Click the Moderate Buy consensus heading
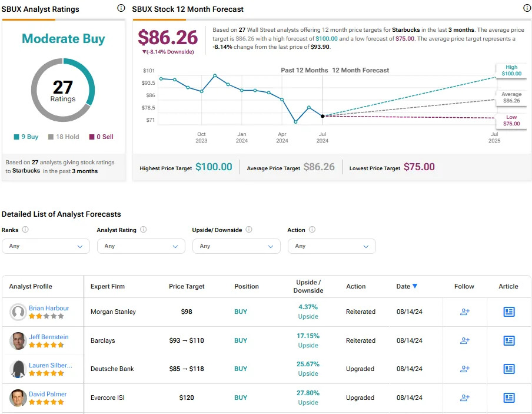 [x=64, y=39]
